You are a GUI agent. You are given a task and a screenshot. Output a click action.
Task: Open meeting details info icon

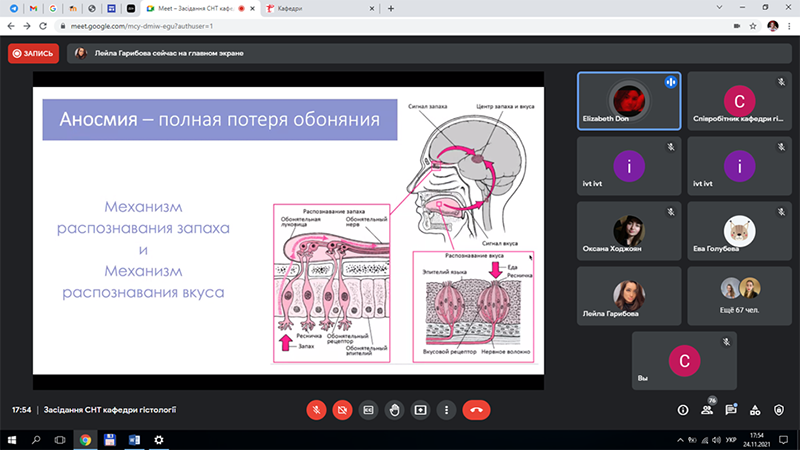click(683, 410)
